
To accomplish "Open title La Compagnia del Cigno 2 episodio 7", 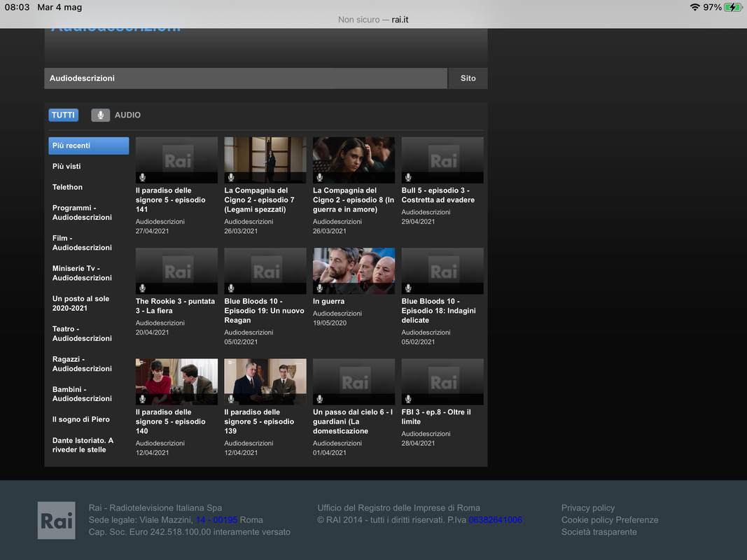I will click(259, 200).
